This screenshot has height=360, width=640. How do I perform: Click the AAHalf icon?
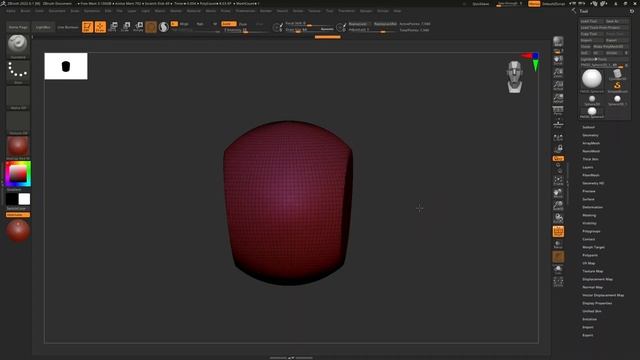pos(558,98)
